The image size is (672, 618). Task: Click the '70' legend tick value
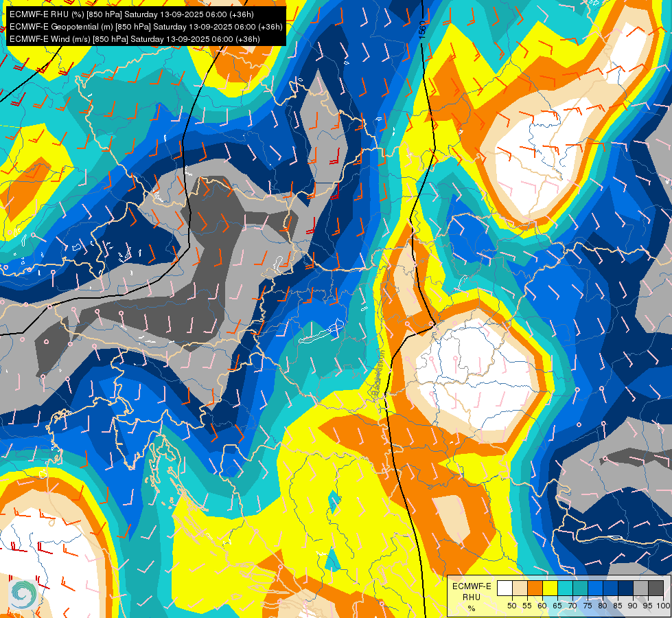pyautogui.click(x=572, y=606)
